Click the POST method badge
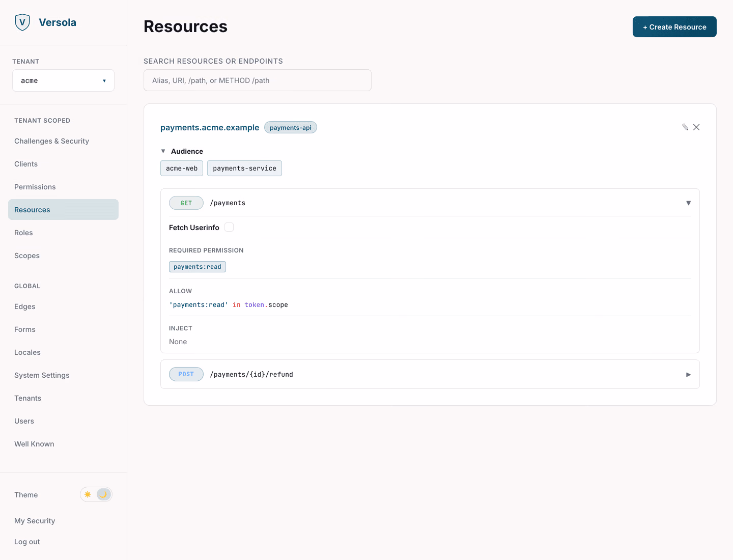This screenshot has width=733, height=560. pyautogui.click(x=186, y=374)
